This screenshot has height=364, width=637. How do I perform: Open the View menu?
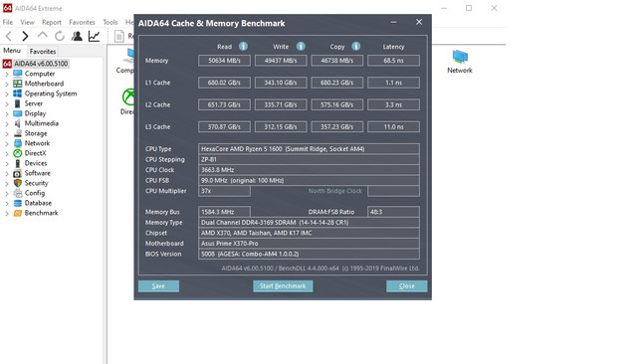coord(27,22)
